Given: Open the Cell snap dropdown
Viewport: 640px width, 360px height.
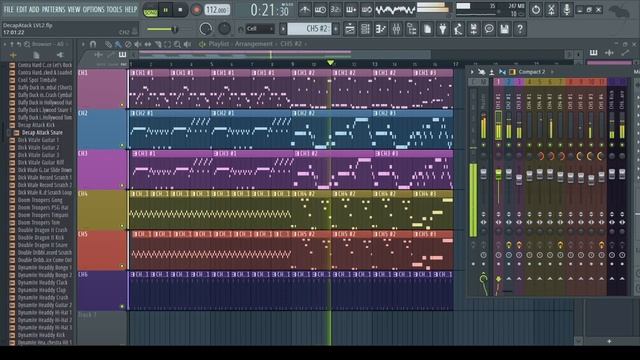Looking at the screenshot, I should 260,29.
